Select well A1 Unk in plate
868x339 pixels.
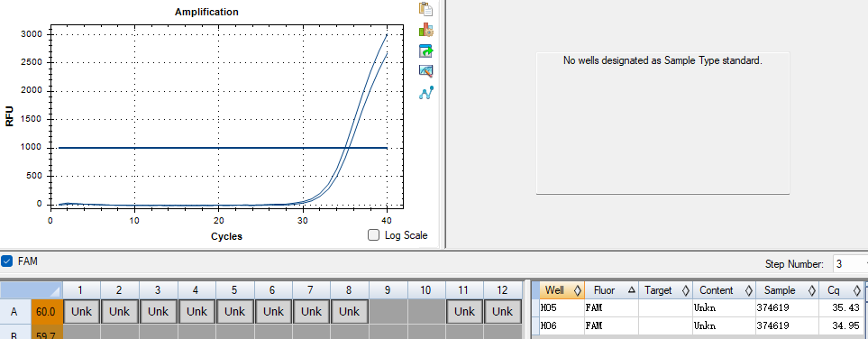point(81,312)
